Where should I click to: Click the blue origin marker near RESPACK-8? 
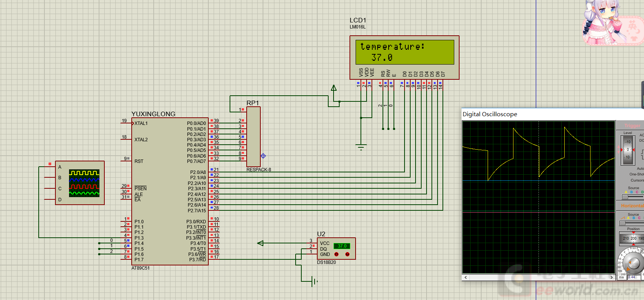(x=263, y=156)
